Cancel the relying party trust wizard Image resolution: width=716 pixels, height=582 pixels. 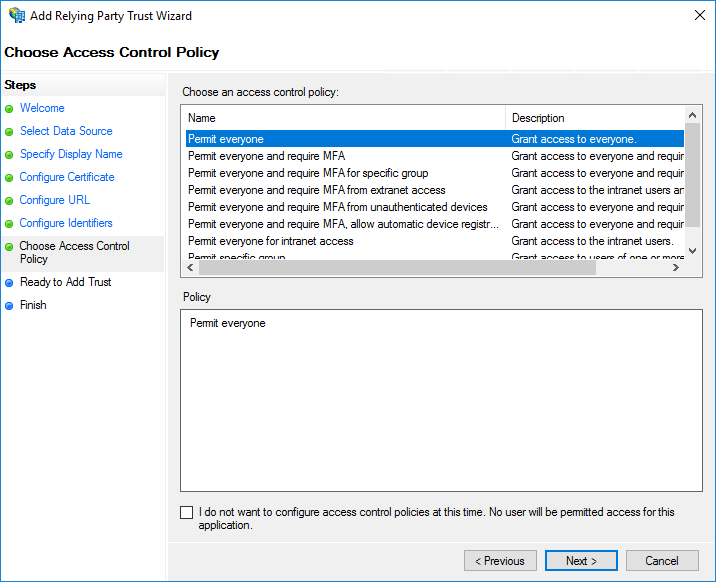[662, 561]
